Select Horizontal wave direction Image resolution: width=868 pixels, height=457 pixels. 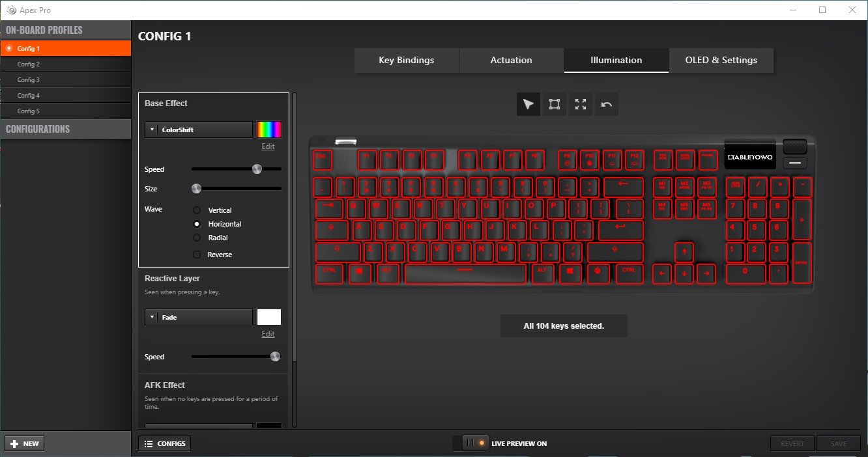coord(197,224)
